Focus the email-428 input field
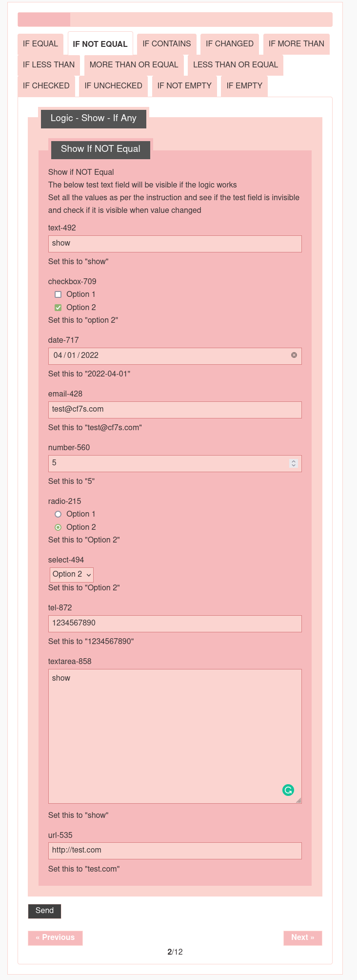 175,410
